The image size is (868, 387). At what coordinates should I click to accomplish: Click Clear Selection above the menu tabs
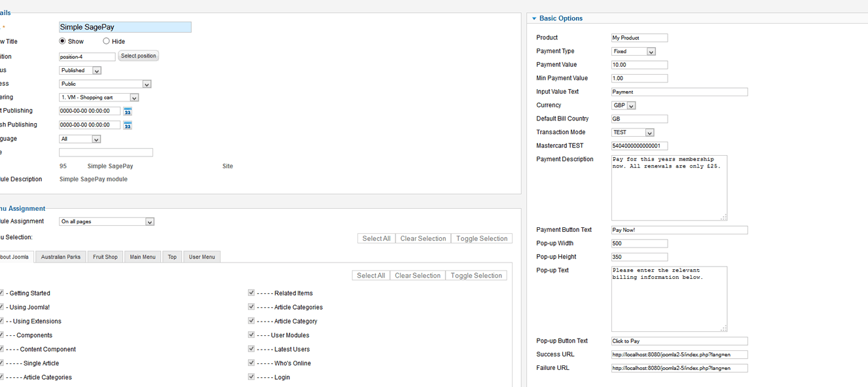click(423, 238)
